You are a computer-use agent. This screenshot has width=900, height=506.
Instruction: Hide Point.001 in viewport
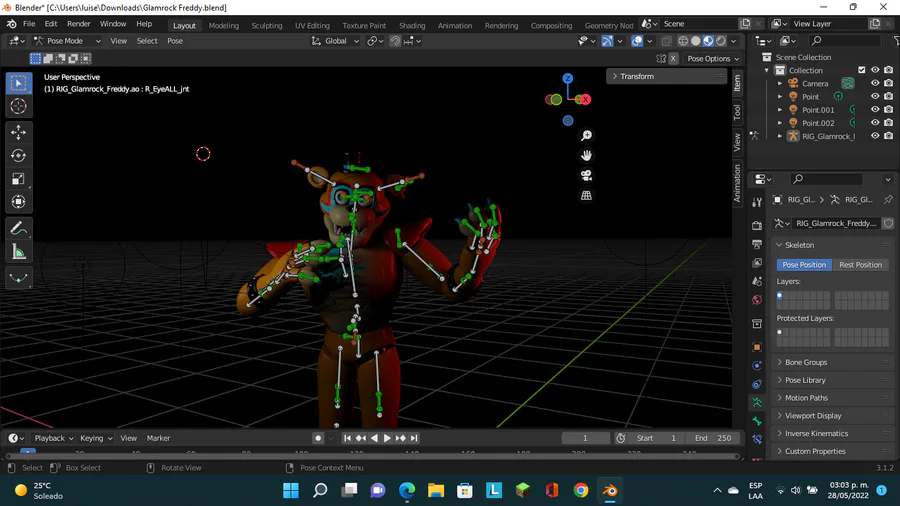pos(875,110)
